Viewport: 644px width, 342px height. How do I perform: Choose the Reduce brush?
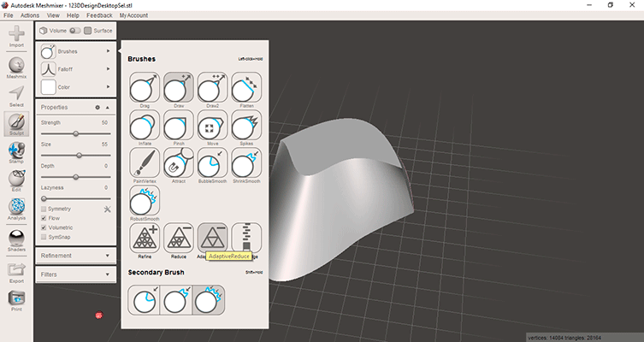[179, 239]
